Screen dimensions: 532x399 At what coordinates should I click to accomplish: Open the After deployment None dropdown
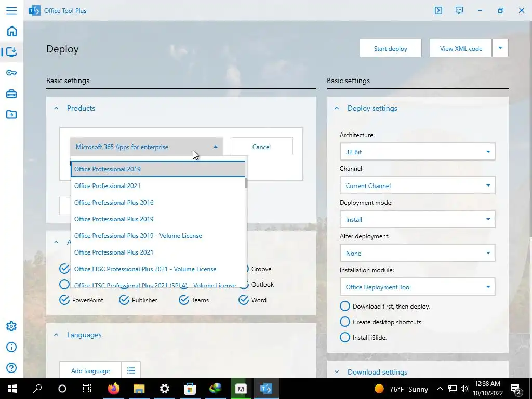pos(417,253)
